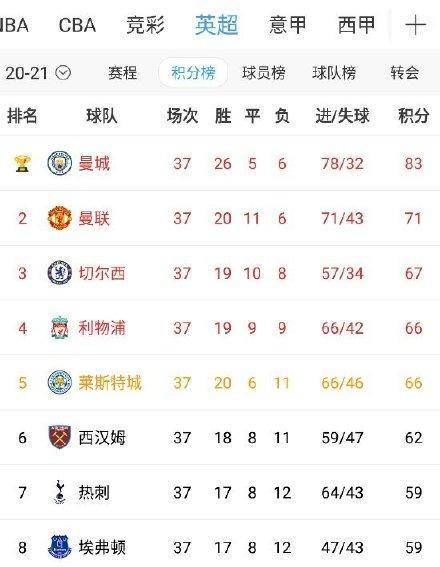Add a league with the plus icon
The height and width of the screenshot is (567, 440).
pyautogui.click(x=415, y=25)
